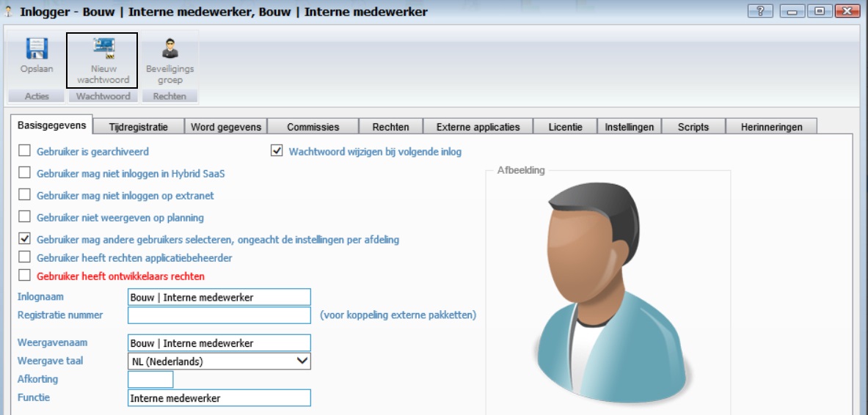Toggle 'Gebruiker niet weergeven op planning'
868x415 pixels.
point(25,217)
